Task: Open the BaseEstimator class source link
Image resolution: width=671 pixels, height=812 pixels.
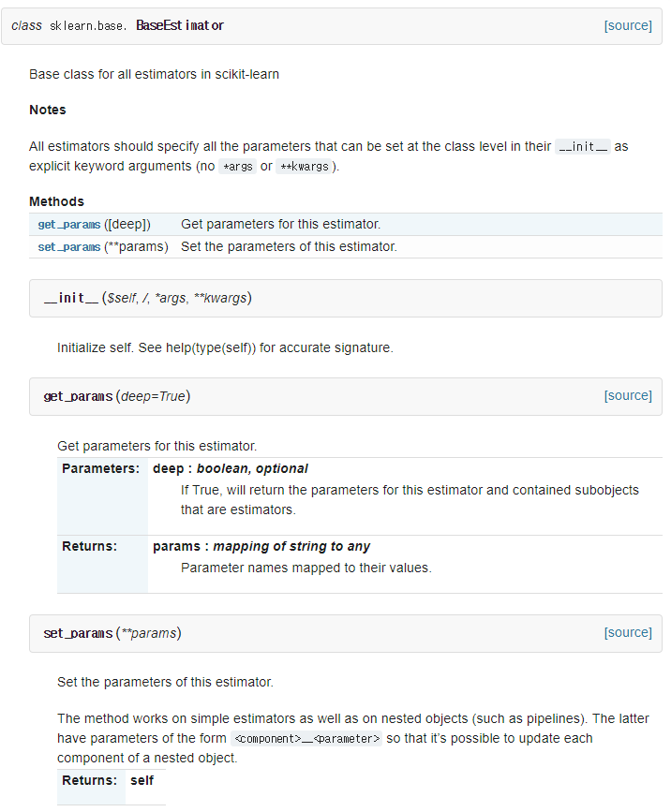Action: point(628,26)
